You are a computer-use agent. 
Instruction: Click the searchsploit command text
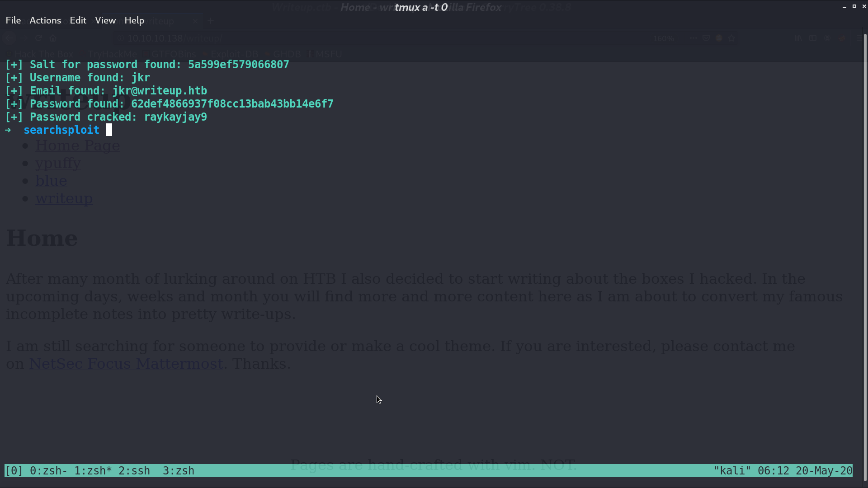click(x=61, y=130)
